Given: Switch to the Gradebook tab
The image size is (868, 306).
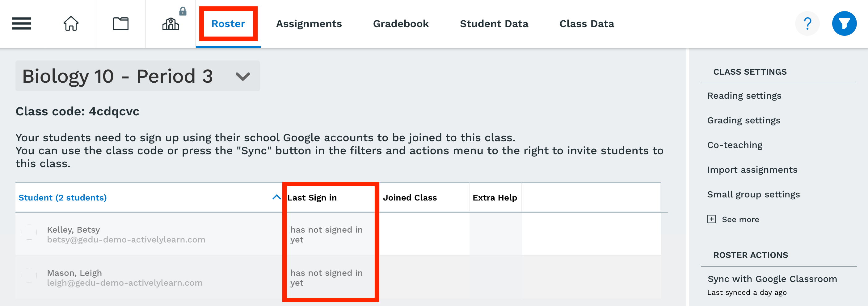Looking at the screenshot, I should (401, 23).
